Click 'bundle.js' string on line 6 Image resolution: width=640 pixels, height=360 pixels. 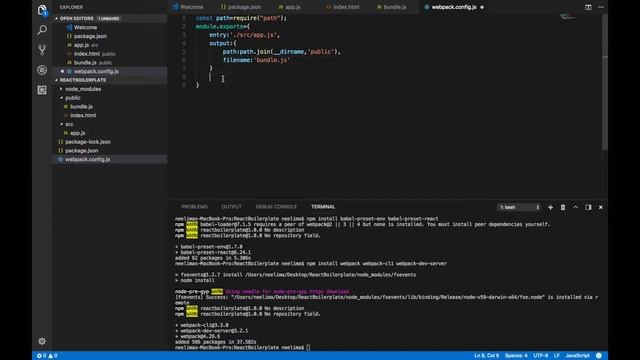tap(273, 60)
